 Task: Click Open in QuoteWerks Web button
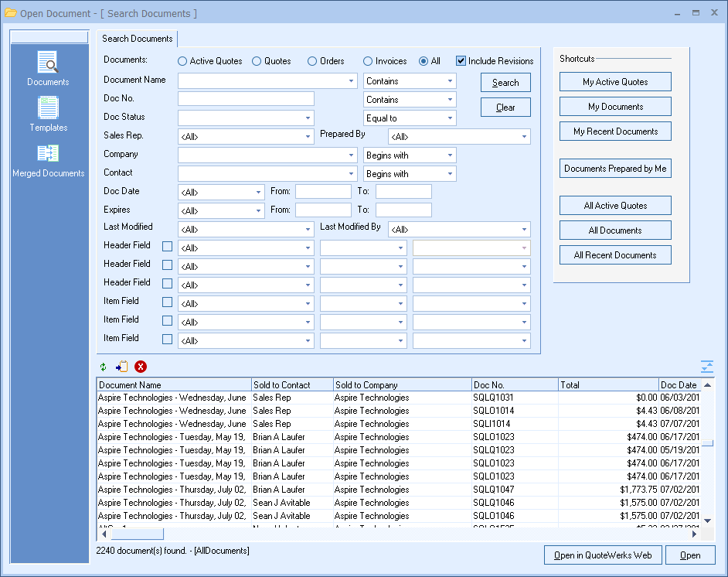coord(603,555)
